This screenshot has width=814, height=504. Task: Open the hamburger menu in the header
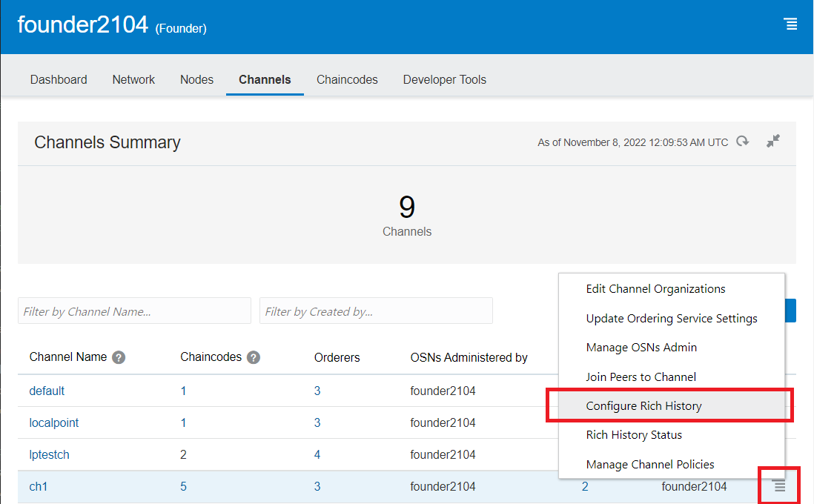click(790, 24)
